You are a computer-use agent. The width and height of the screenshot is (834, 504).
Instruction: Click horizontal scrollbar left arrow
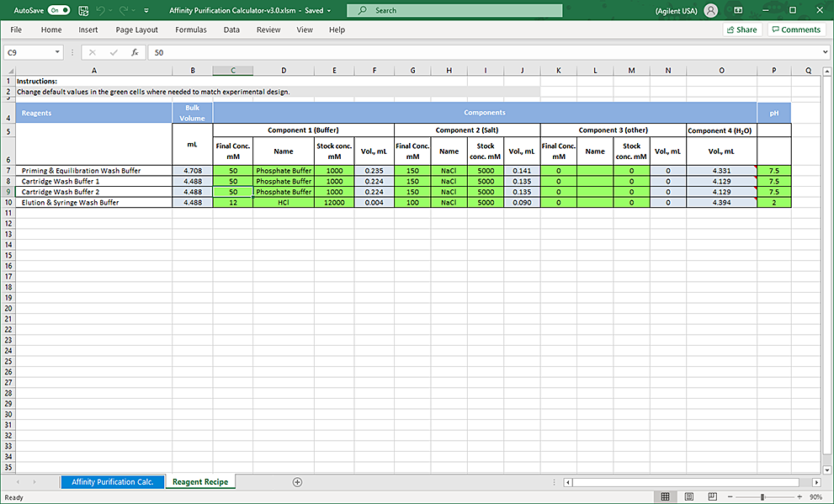coord(568,482)
